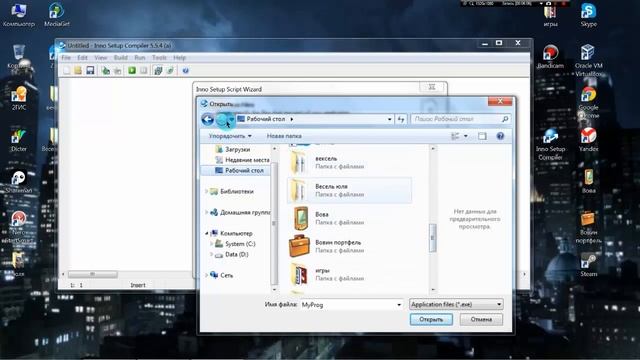640x360 pixels.
Task: Click the Inno Setup editor horizontal scrollbar thumb
Action: (x=93, y=274)
